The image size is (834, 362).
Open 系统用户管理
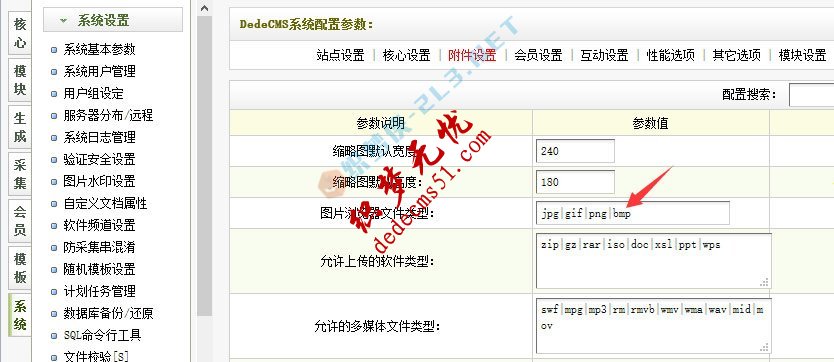click(99, 71)
